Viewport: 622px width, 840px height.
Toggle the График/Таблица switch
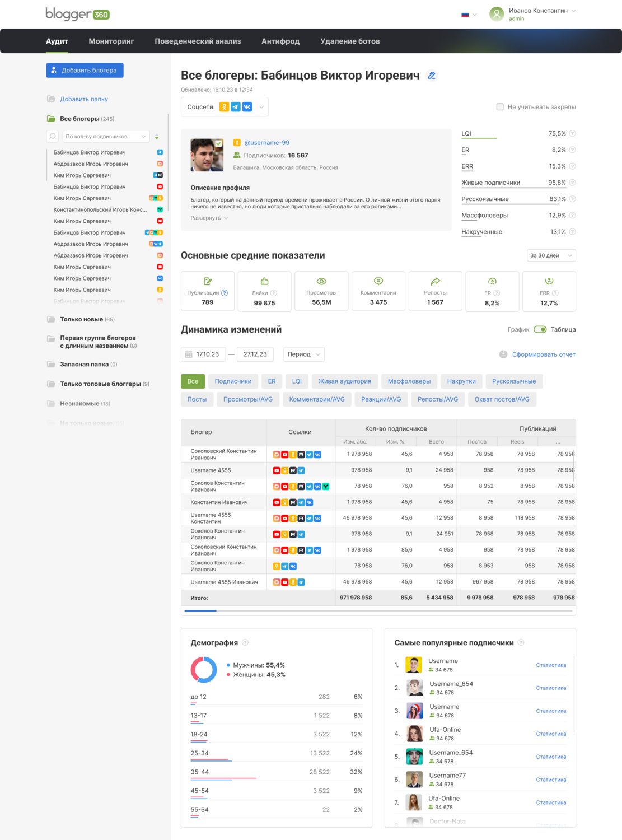[540, 329]
